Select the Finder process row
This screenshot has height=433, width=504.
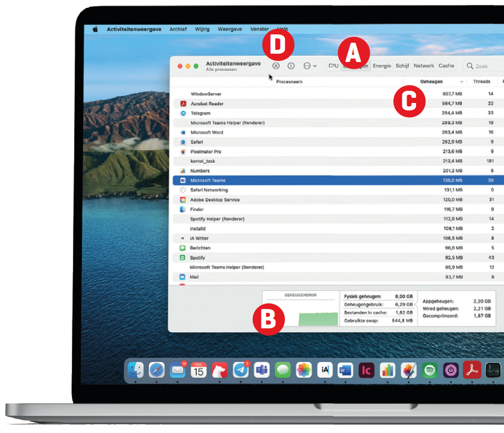click(x=338, y=209)
